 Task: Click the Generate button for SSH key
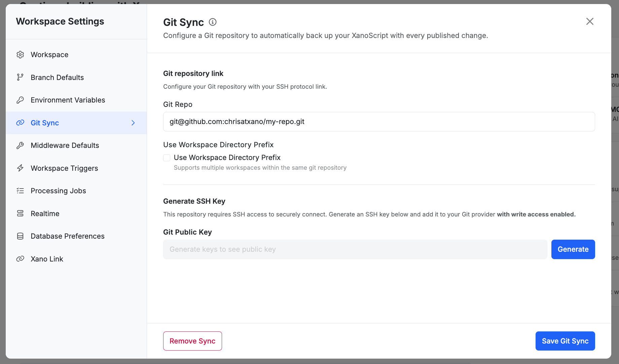(x=573, y=249)
